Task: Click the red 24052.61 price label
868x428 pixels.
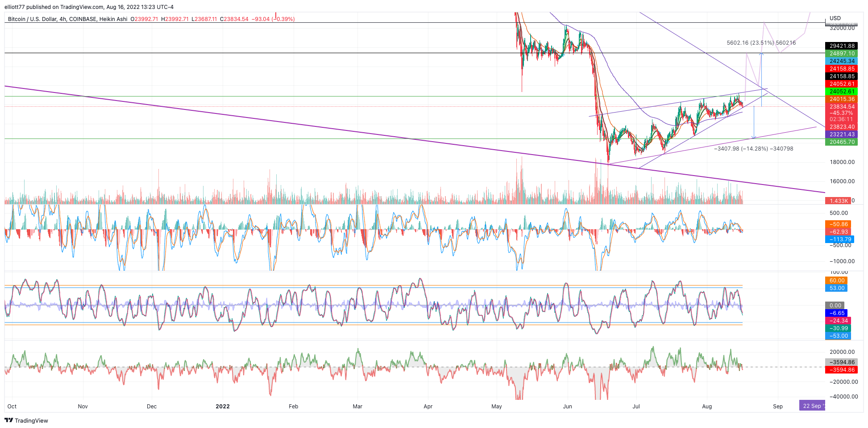Action: coord(841,84)
